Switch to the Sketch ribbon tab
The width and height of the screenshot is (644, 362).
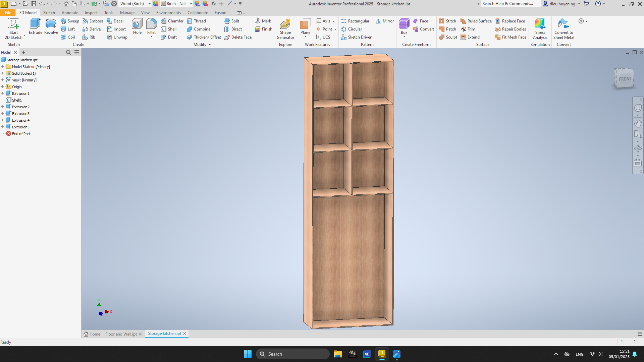[x=49, y=12]
